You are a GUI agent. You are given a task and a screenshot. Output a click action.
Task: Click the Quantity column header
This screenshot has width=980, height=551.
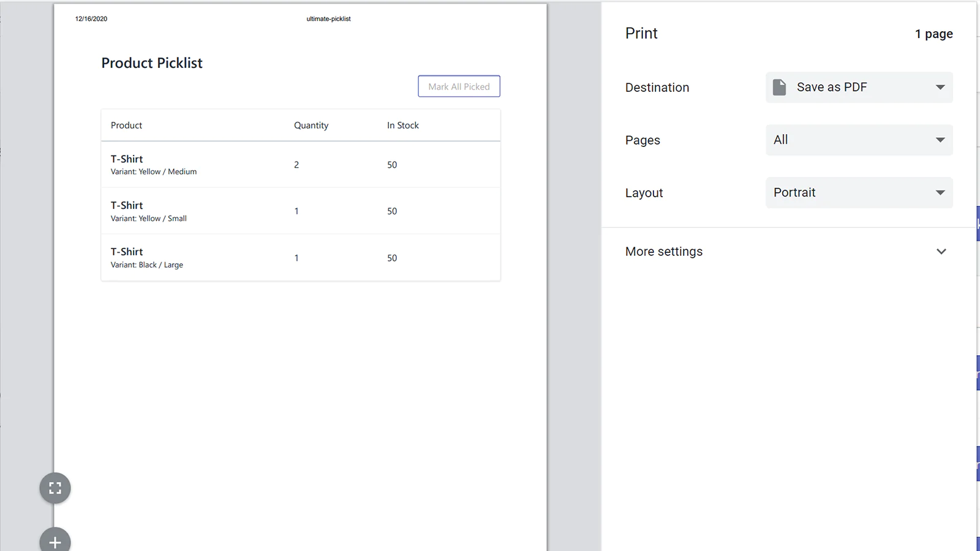point(311,126)
